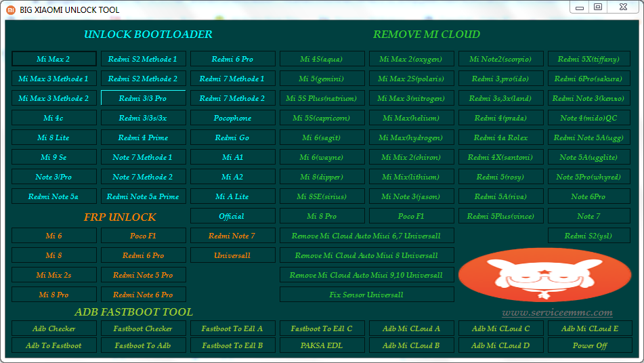Click the orange Poco F1 FRP button
This screenshot has height=363, width=644.
144,236
